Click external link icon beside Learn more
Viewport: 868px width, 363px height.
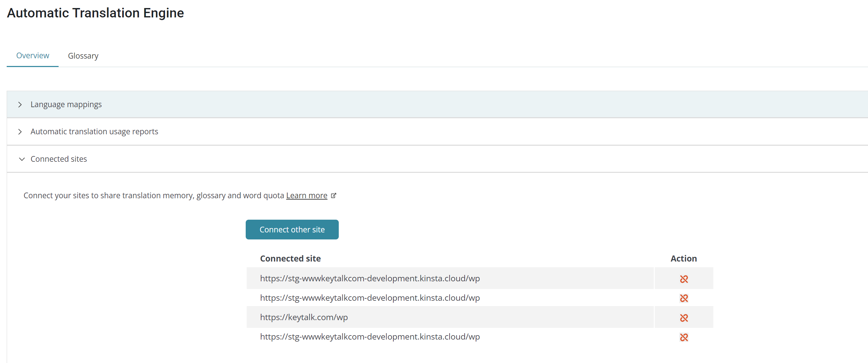pos(334,196)
